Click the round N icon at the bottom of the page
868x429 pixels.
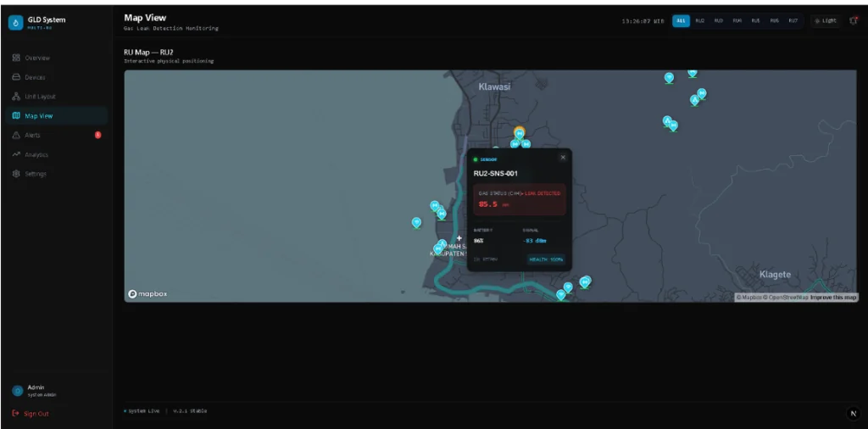853,414
